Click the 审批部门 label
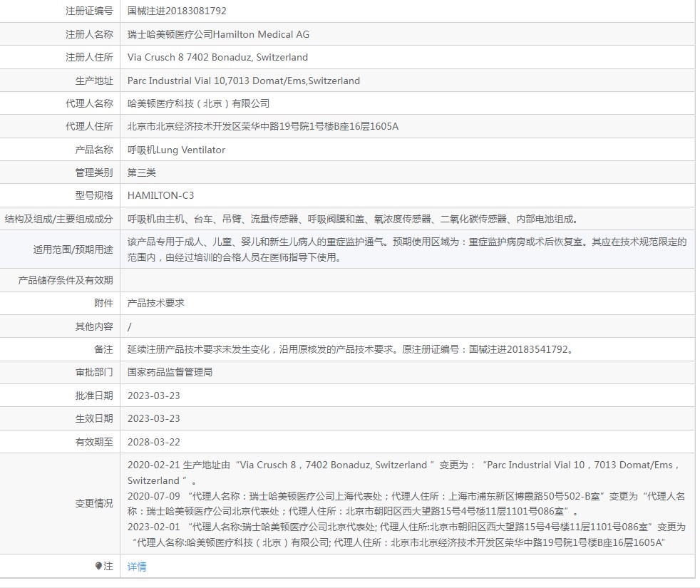This screenshot has height=588, width=700. [x=94, y=372]
